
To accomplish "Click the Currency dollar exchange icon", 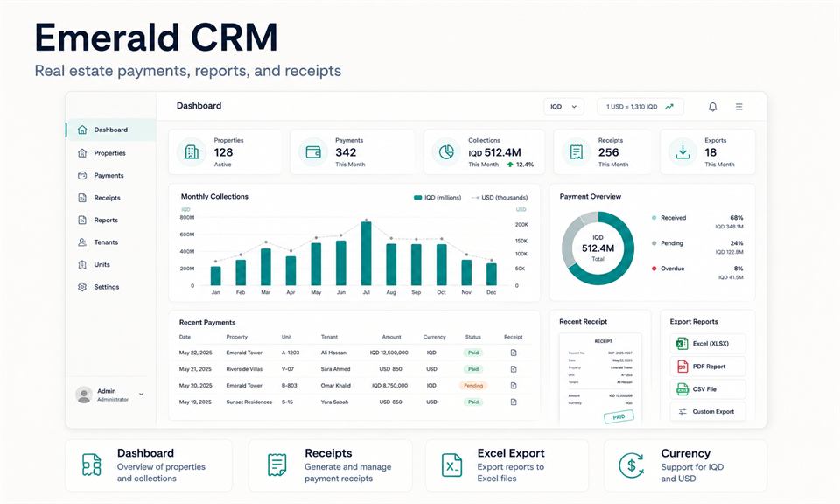I will click(631, 465).
